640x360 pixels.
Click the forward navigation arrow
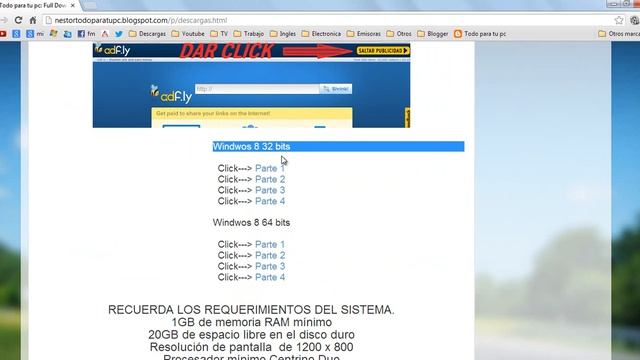pyautogui.click(x=4, y=20)
